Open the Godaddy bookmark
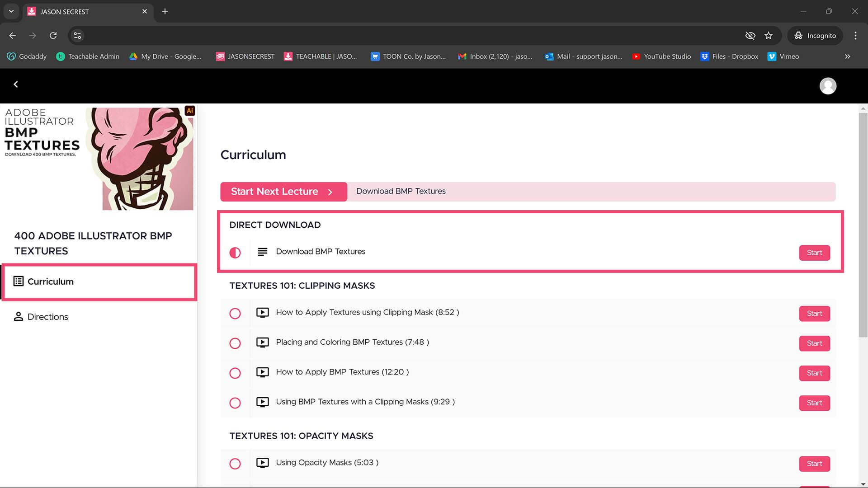This screenshot has height=488, width=868. [27, 56]
